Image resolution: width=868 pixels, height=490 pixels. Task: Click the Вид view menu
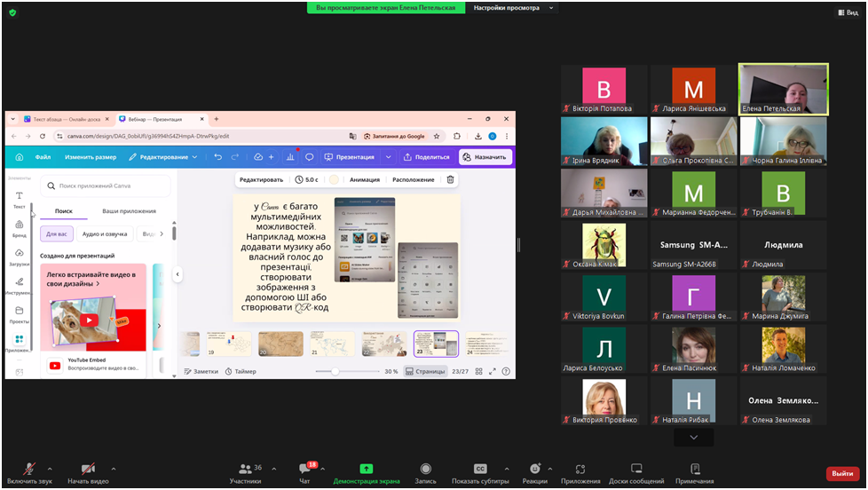pos(847,12)
